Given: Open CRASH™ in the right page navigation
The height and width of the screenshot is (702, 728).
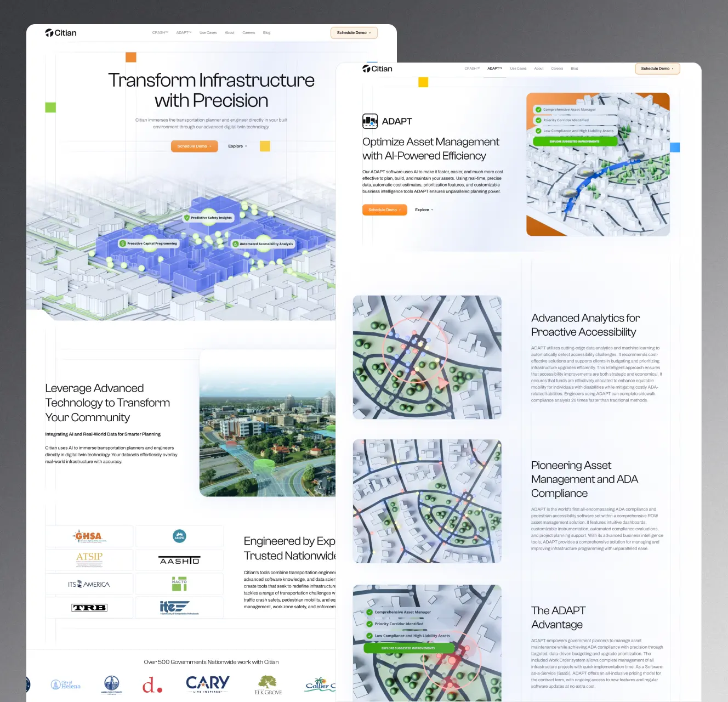Looking at the screenshot, I should pyautogui.click(x=472, y=69).
